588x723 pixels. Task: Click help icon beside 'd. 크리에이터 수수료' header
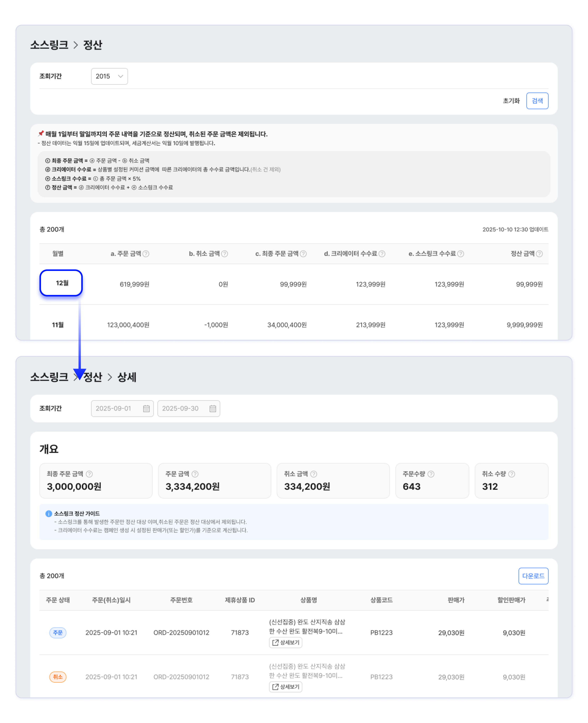coord(382,254)
